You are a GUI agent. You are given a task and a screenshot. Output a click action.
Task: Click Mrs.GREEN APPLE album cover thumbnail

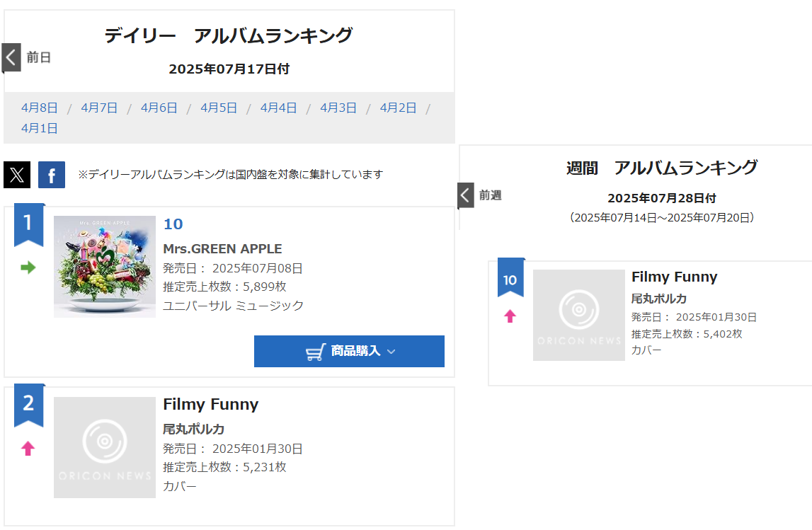coord(105,267)
